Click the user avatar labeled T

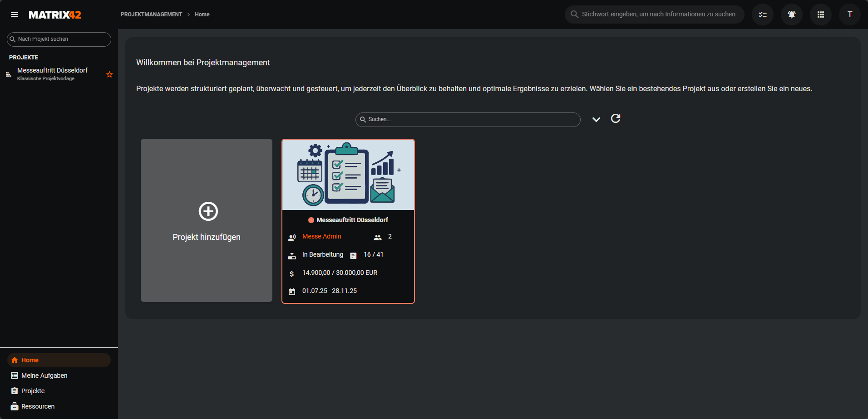[849, 15]
